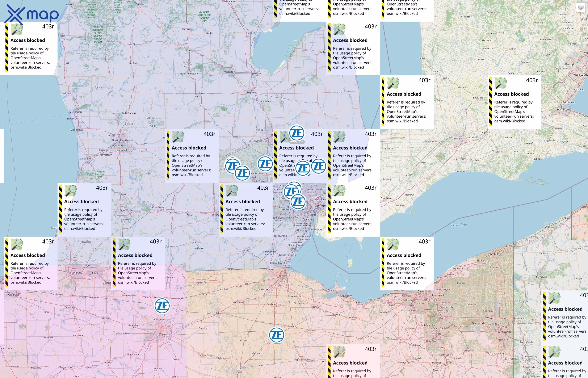Click the Grand Rapids label

click(120, 140)
